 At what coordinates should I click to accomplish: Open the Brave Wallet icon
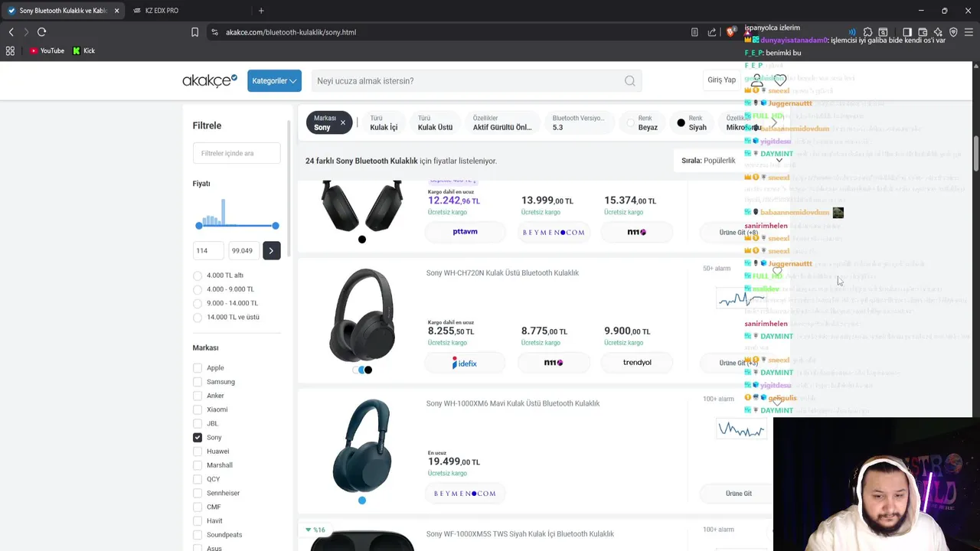[x=923, y=32]
